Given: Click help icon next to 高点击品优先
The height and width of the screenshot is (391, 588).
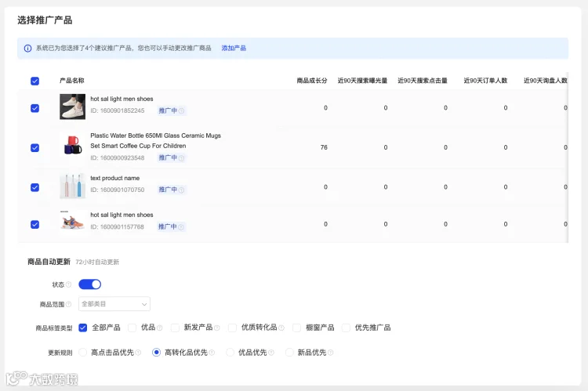Looking at the screenshot, I should click(x=138, y=353).
